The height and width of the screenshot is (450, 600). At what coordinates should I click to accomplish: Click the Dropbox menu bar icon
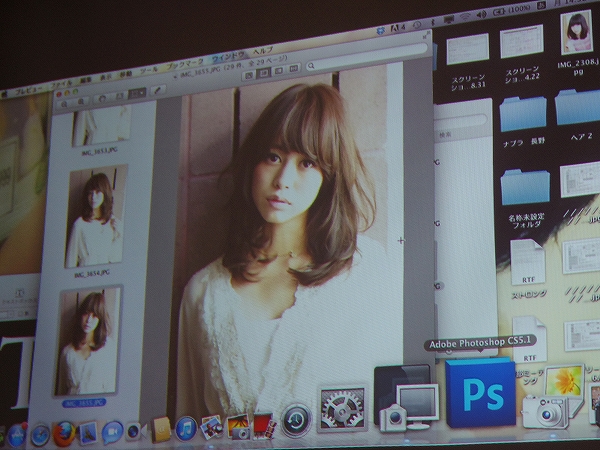coord(381,31)
